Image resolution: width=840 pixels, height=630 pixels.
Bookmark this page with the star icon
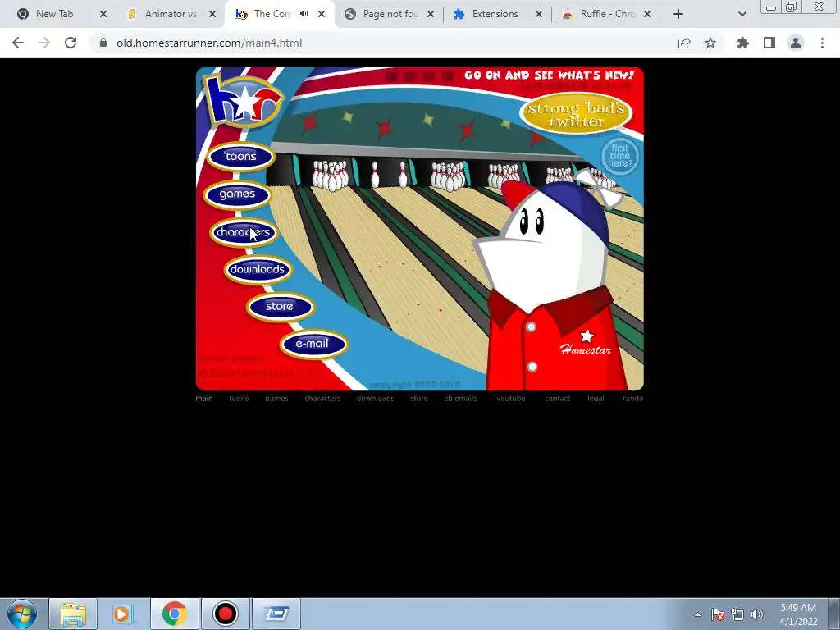pos(710,43)
